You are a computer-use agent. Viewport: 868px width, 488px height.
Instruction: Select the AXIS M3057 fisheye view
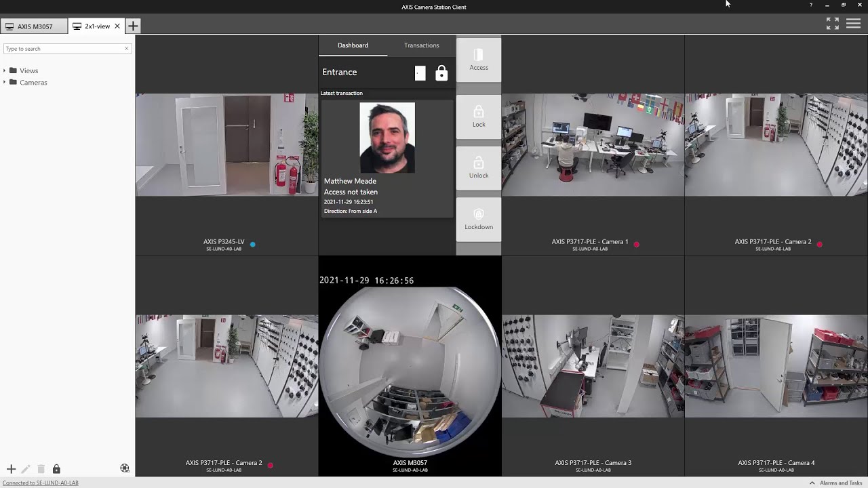coord(410,371)
